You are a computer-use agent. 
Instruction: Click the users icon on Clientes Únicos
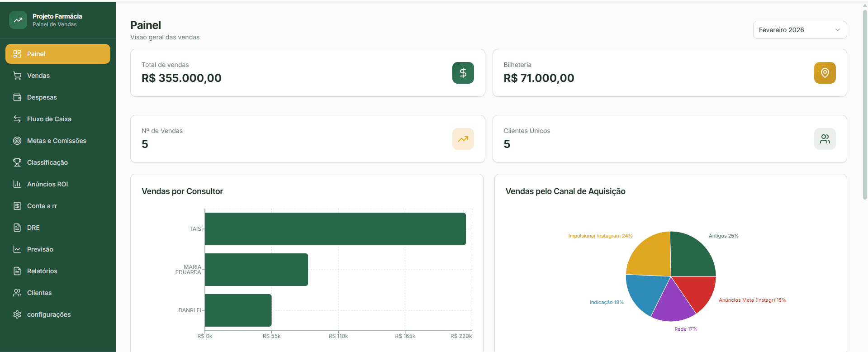click(x=825, y=139)
